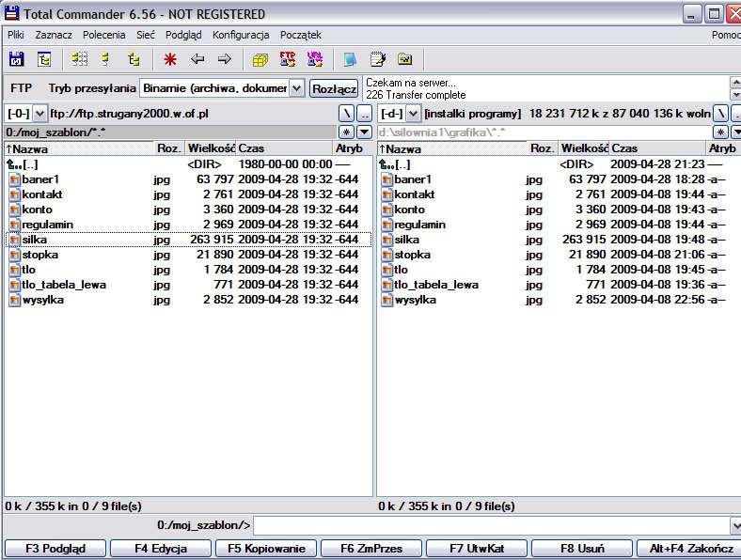Click the '226 Transfer complete' log line

pyautogui.click(x=416, y=95)
